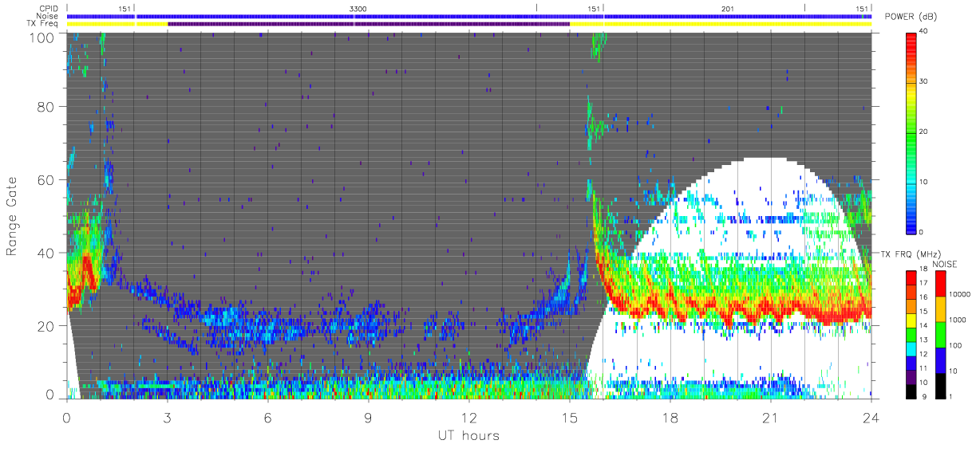This screenshot has width=980, height=452.
Task: Click the '30' label on the POWER color bar
Action: coord(923,81)
